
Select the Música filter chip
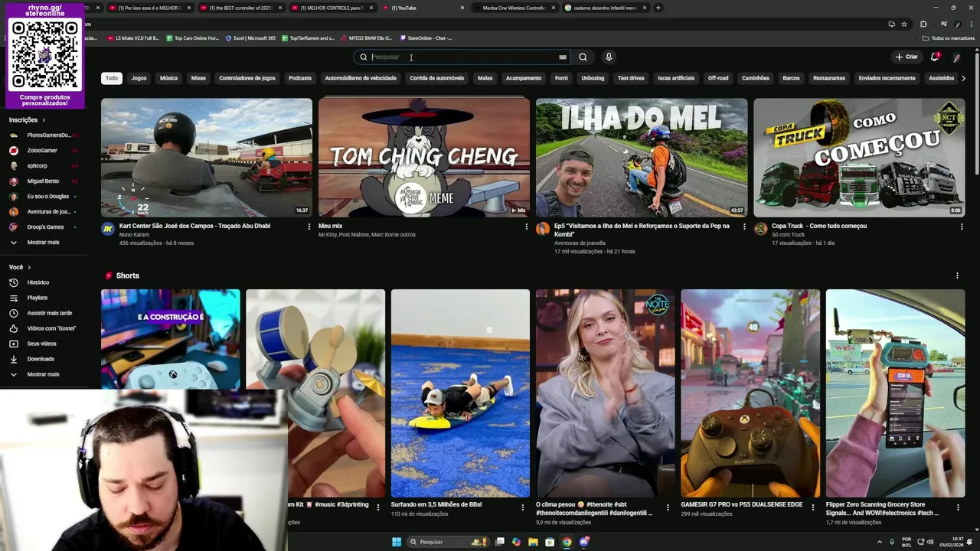pyautogui.click(x=168, y=78)
